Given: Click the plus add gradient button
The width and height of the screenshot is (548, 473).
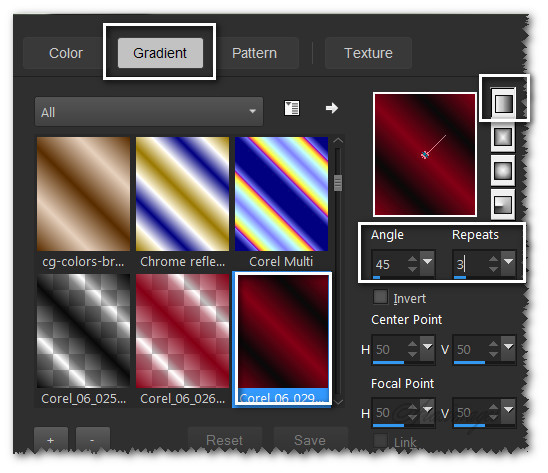Looking at the screenshot, I should click(x=51, y=440).
